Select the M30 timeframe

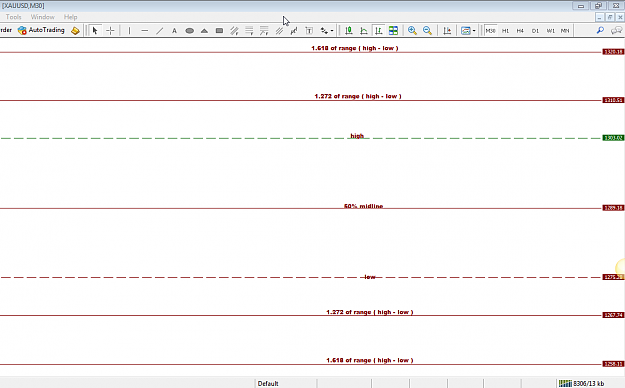point(490,31)
